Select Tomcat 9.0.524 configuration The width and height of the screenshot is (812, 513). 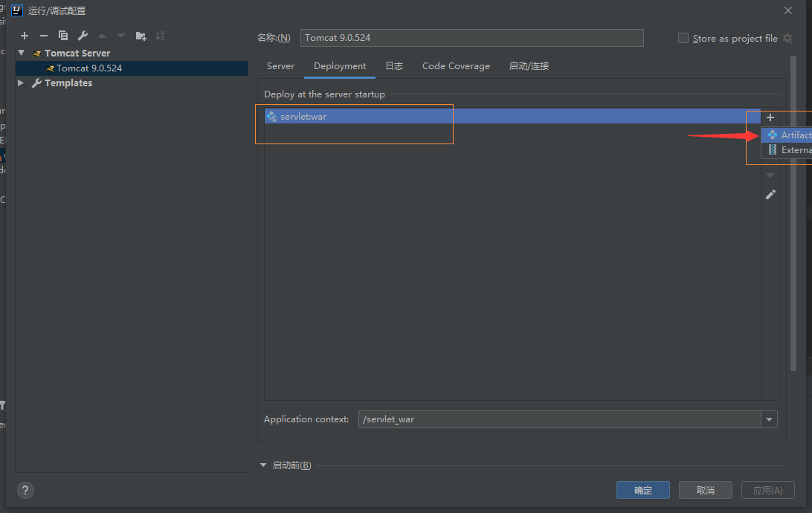click(x=132, y=68)
